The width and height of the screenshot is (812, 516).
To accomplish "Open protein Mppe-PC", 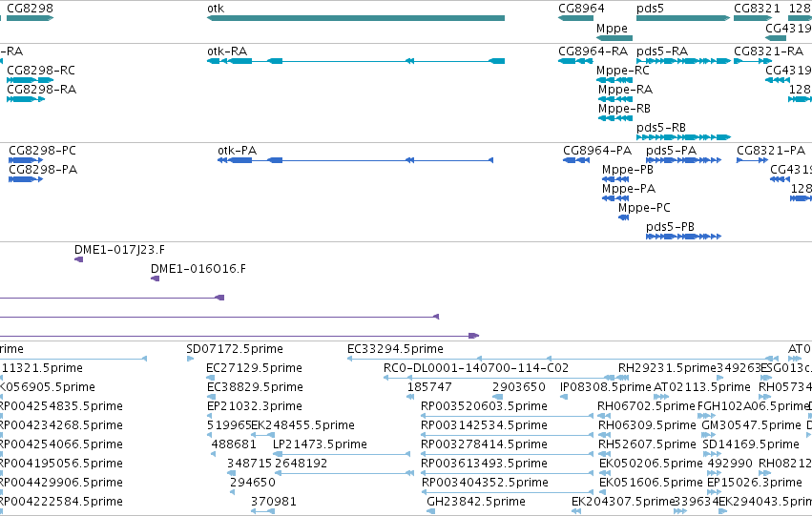I will 623,217.
